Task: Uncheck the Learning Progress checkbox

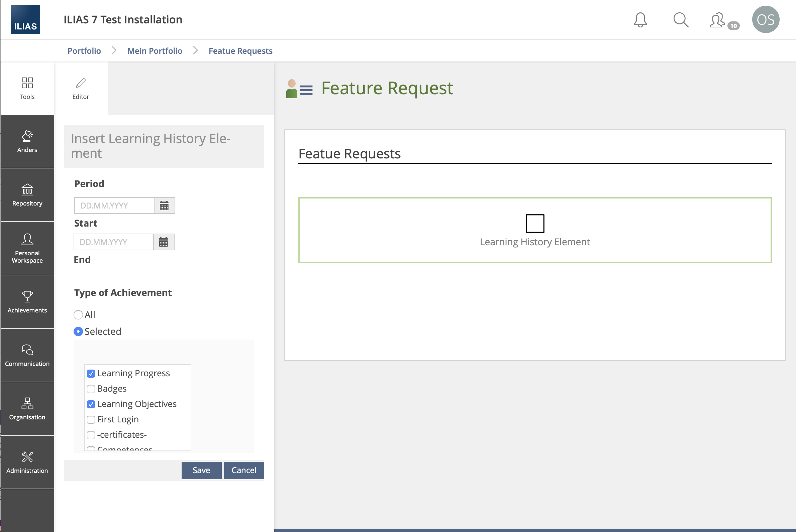Action: tap(91, 374)
